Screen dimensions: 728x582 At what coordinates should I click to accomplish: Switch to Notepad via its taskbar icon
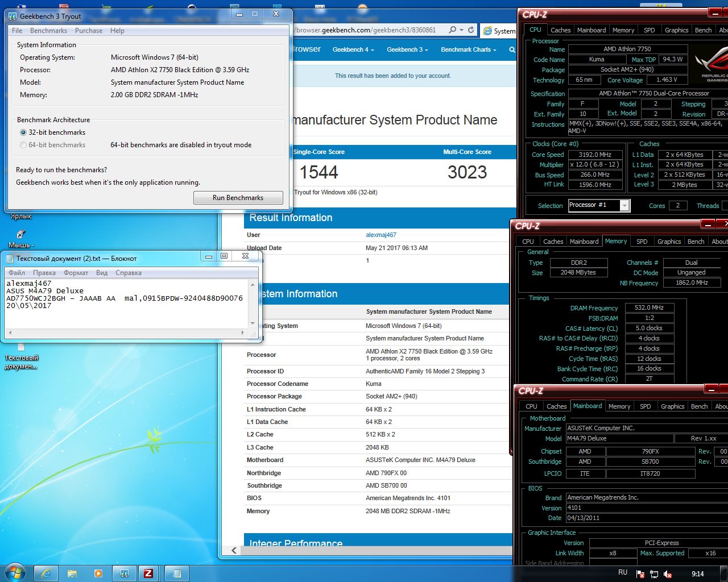click(176, 573)
